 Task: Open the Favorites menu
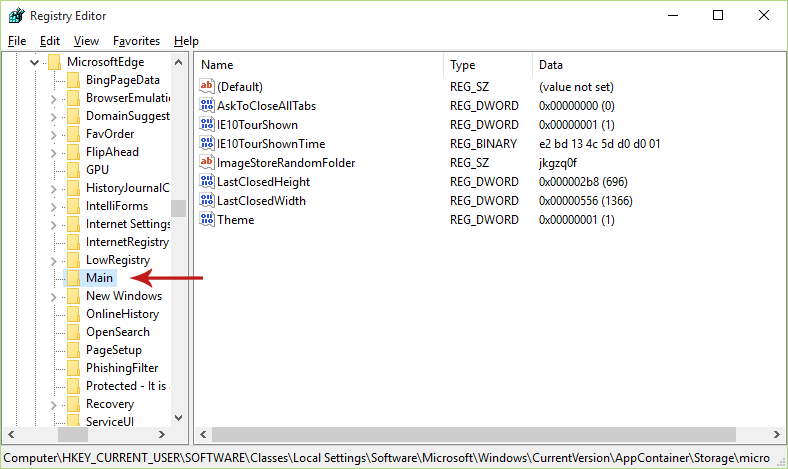tap(136, 41)
